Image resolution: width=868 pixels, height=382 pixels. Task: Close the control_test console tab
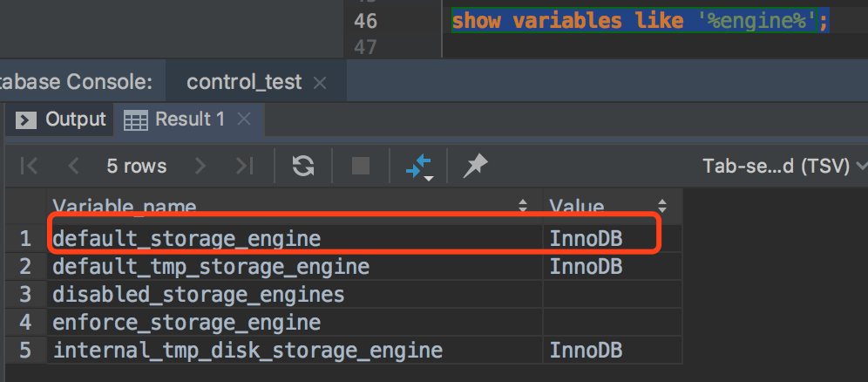319,83
